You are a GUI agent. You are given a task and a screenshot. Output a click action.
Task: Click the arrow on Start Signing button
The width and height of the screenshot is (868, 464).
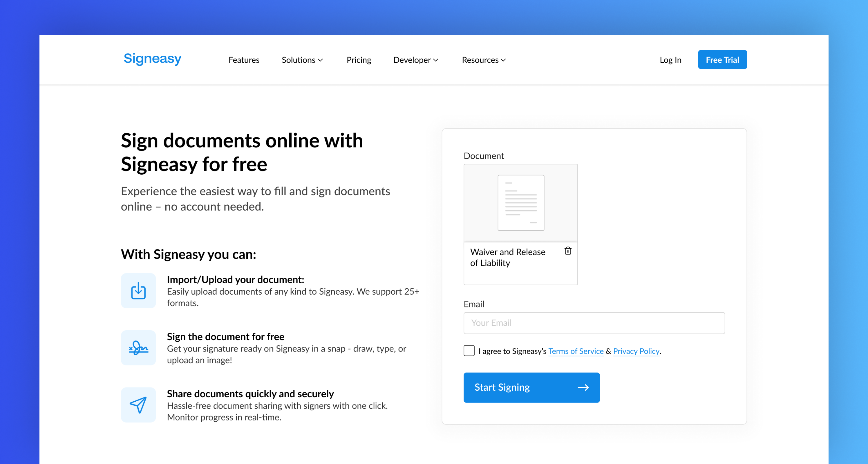coord(583,387)
